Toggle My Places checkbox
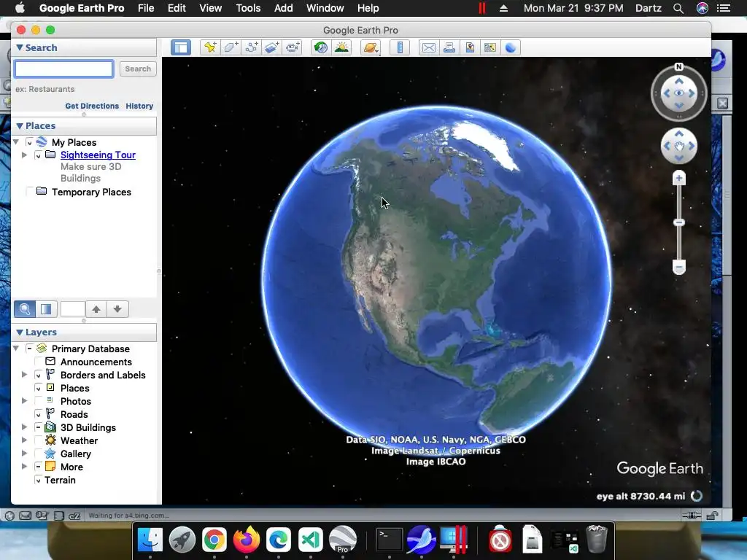The width and height of the screenshot is (747, 560). pyautogui.click(x=29, y=142)
